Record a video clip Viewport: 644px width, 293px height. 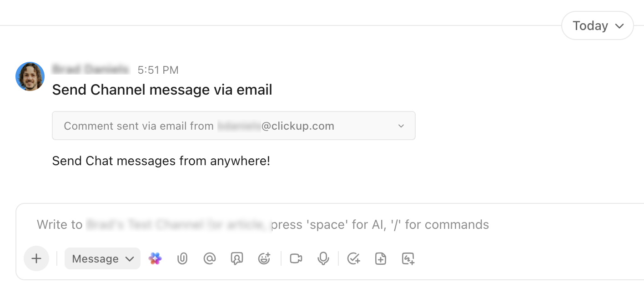click(296, 258)
